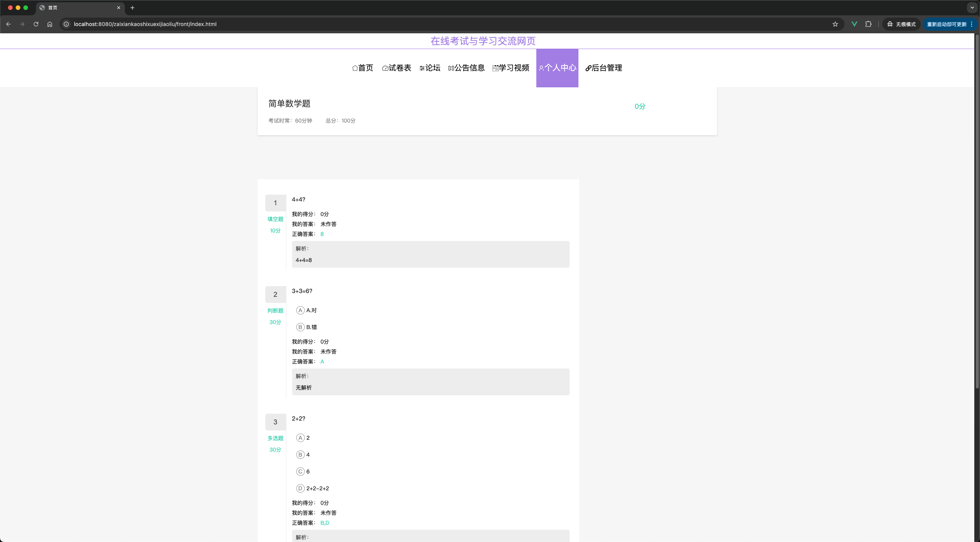Screen dimensions: 980x542
Task: Open the 个人中心 navigation item
Action: tap(557, 68)
